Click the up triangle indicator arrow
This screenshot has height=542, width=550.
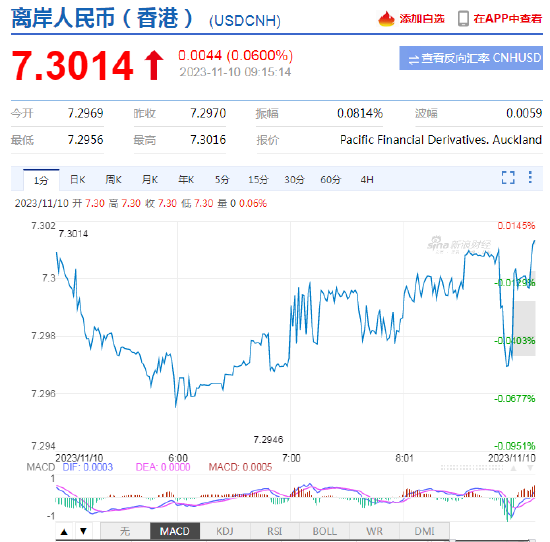64,532
